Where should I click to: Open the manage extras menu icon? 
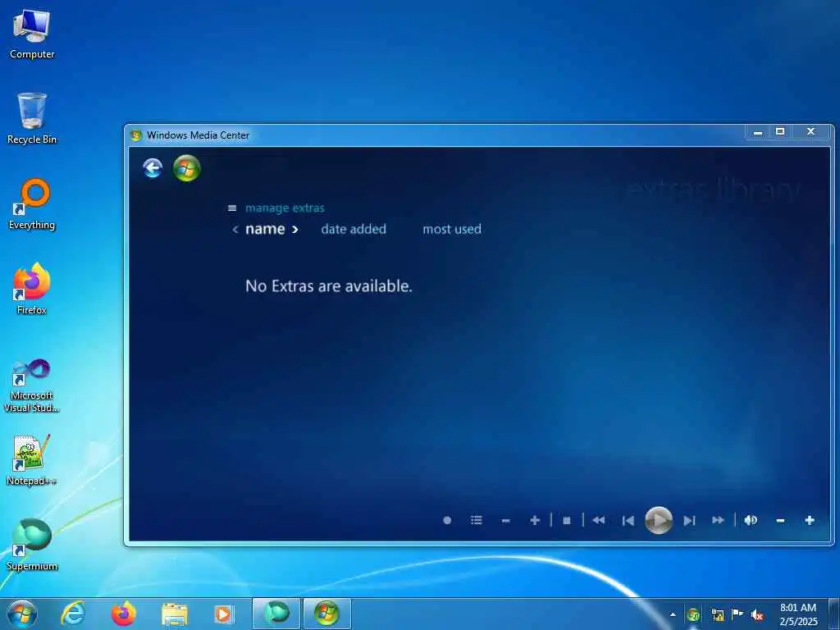tap(232, 208)
